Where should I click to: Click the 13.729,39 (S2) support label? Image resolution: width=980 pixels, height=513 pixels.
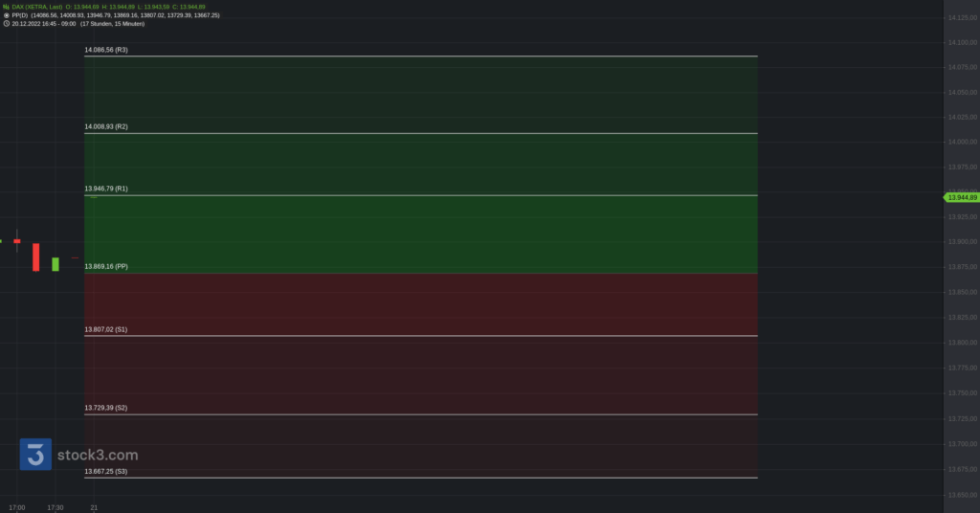[105, 408]
